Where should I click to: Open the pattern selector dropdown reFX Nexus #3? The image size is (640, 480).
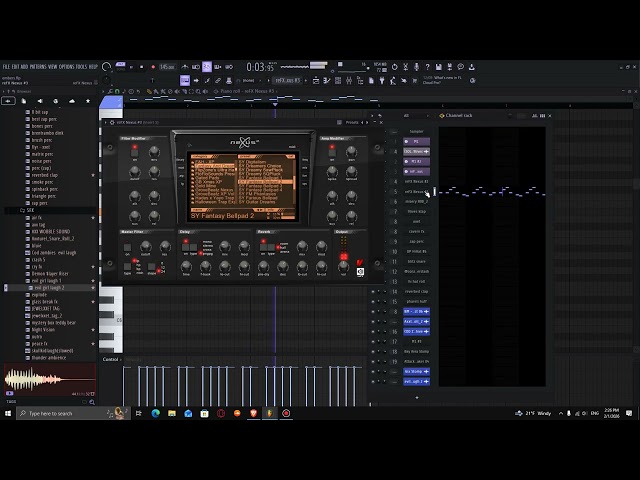289,80
